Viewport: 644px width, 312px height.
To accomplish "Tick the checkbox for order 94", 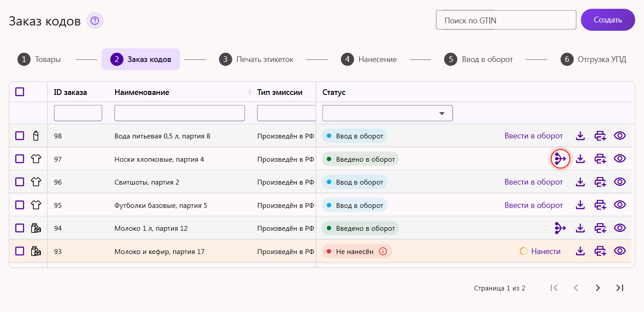I will pos(20,228).
